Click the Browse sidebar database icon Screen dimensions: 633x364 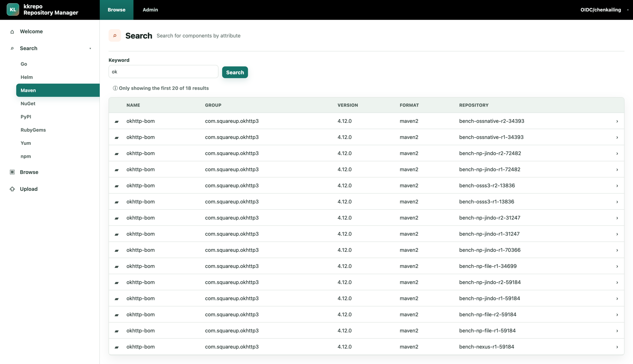tap(12, 172)
